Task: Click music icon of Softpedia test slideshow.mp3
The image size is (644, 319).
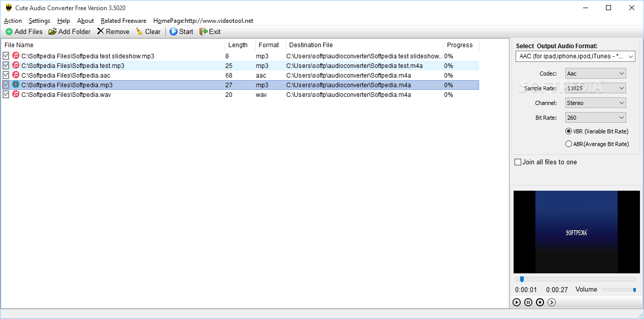Action: (16, 56)
